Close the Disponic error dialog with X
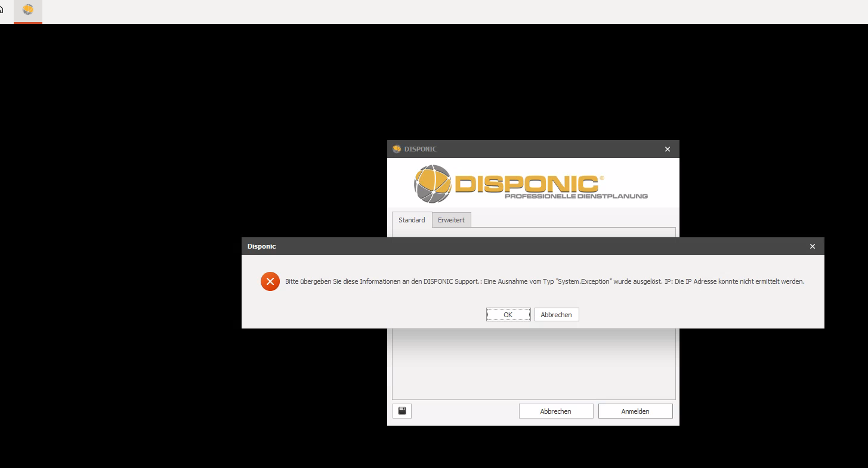 click(x=812, y=246)
